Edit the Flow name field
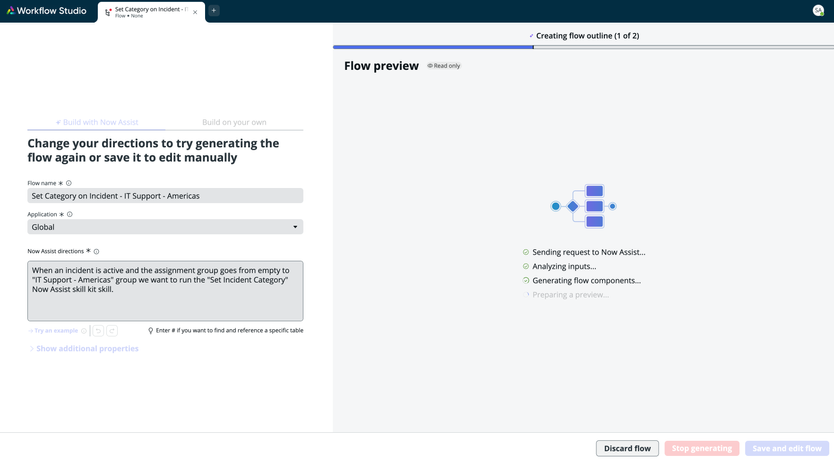The image size is (834, 462). coord(165,196)
